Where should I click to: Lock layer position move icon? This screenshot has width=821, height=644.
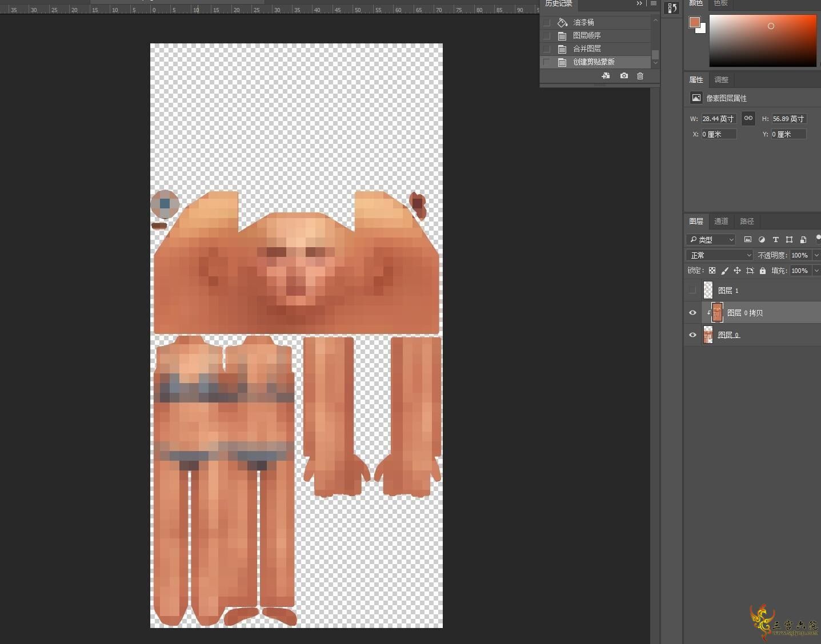click(x=737, y=271)
